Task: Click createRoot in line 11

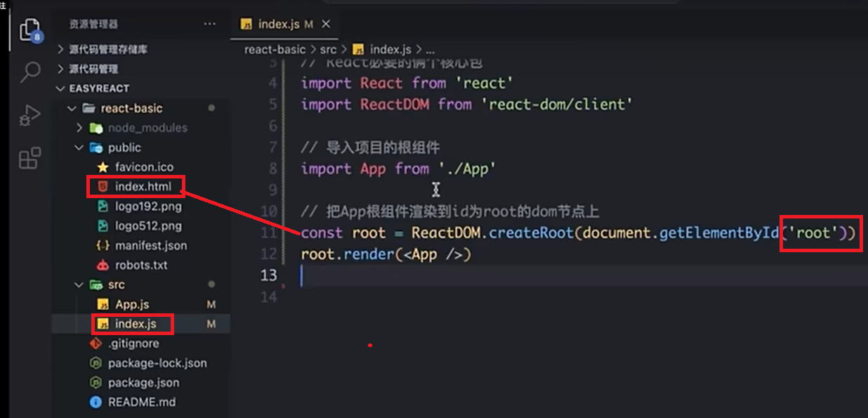Action: (x=531, y=233)
